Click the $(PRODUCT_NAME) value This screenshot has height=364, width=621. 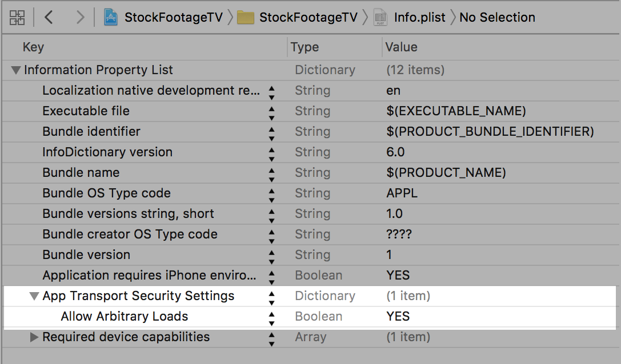[446, 172]
